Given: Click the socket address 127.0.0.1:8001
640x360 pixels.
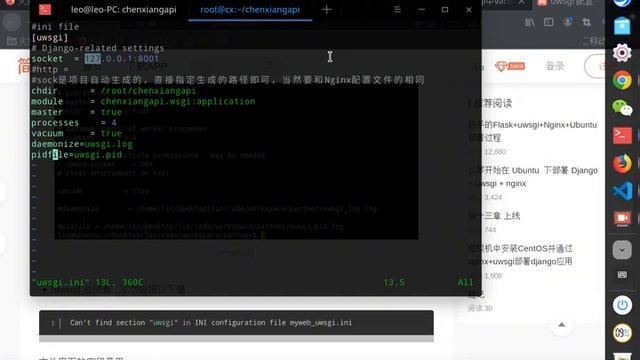Looking at the screenshot, I should coord(122,59).
